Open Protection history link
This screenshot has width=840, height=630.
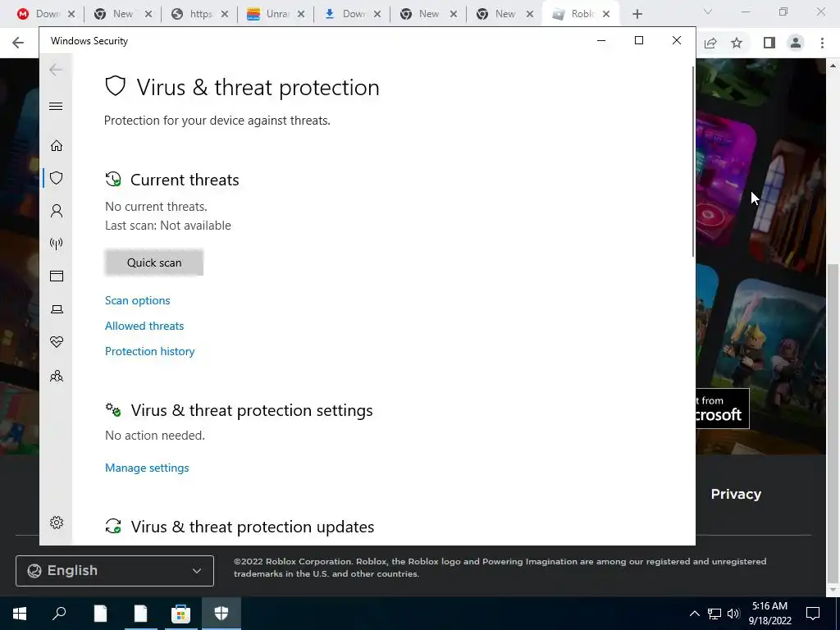pyautogui.click(x=150, y=351)
